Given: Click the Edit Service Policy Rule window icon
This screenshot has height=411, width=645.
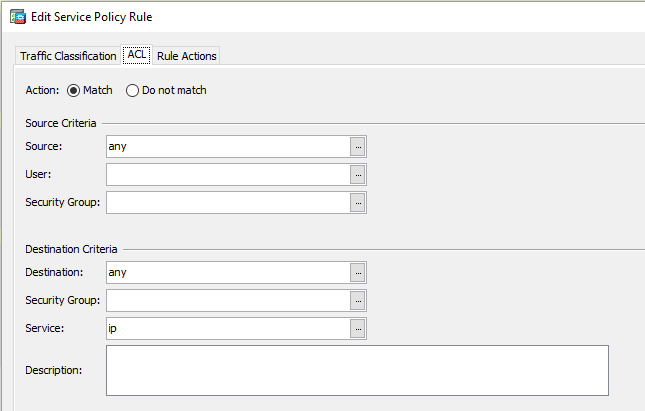Looking at the screenshot, I should pos(17,17).
